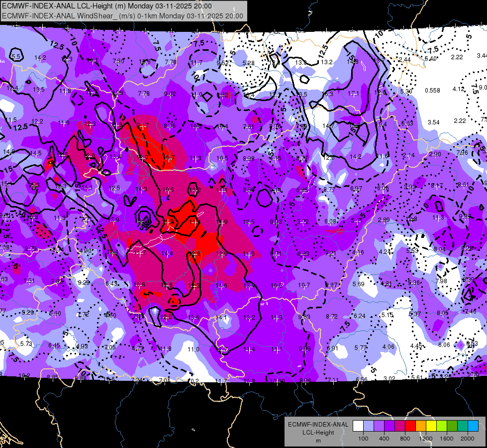Viewport: 487px width, 448px height.
Task: Select the bright blue swatch at legend end
Action: pyautogui.click(x=473, y=426)
